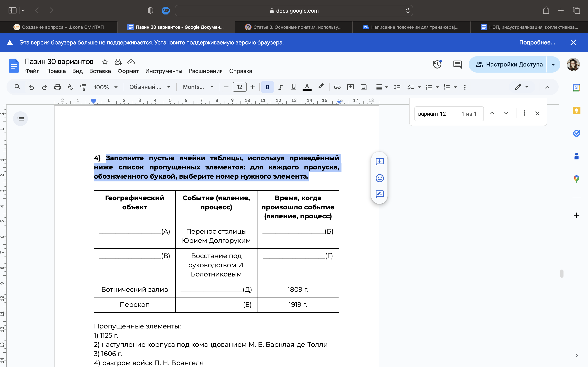Toggle underline formatting
Image resolution: width=588 pixels, height=367 pixels.
pyautogui.click(x=294, y=87)
